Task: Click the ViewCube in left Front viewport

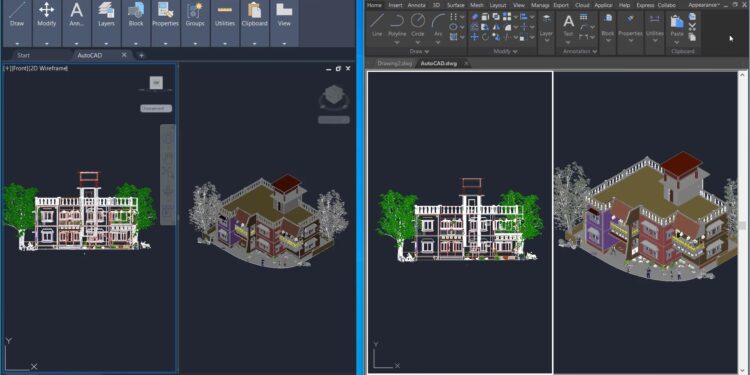Action: point(156,83)
